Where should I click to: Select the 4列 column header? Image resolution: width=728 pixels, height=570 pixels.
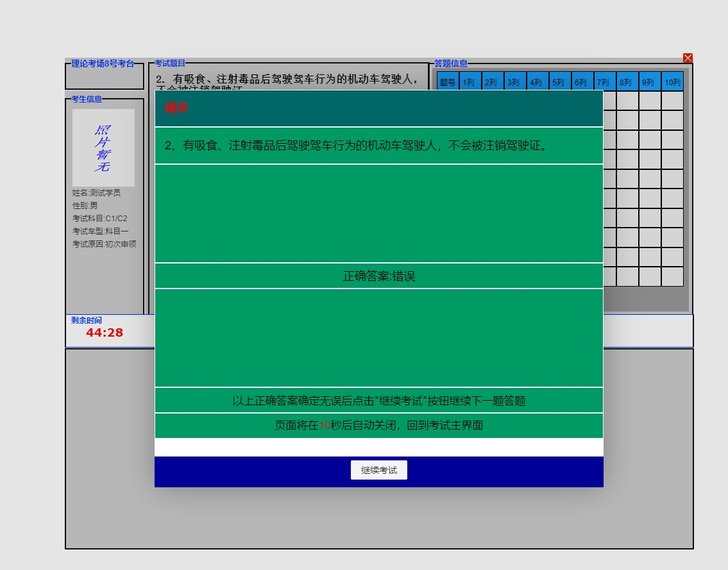coord(537,81)
